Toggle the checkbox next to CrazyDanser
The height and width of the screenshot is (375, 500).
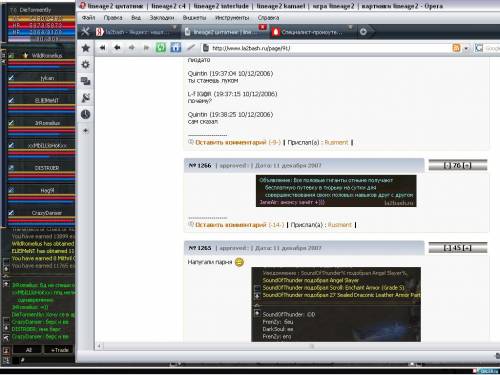(11, 213)
